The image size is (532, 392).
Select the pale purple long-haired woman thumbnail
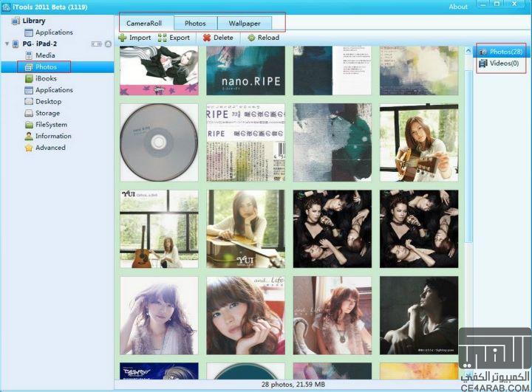pyautogui.click(x=159, y=316)
